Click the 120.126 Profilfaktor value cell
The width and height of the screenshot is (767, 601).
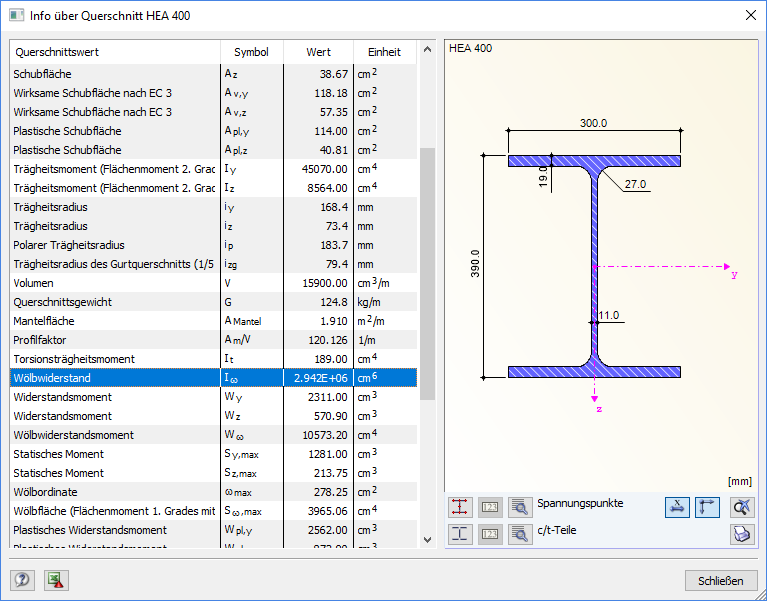click(x=318, y=340)
